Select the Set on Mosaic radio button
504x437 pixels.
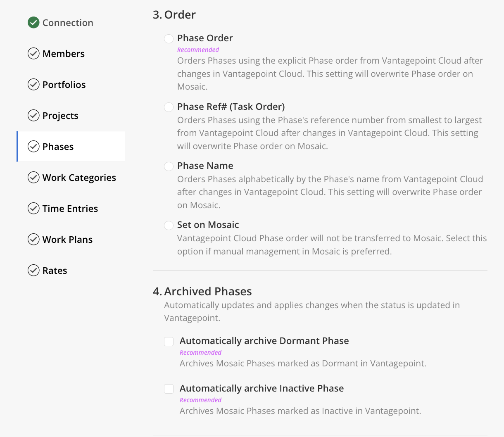[x=169, y=226]
